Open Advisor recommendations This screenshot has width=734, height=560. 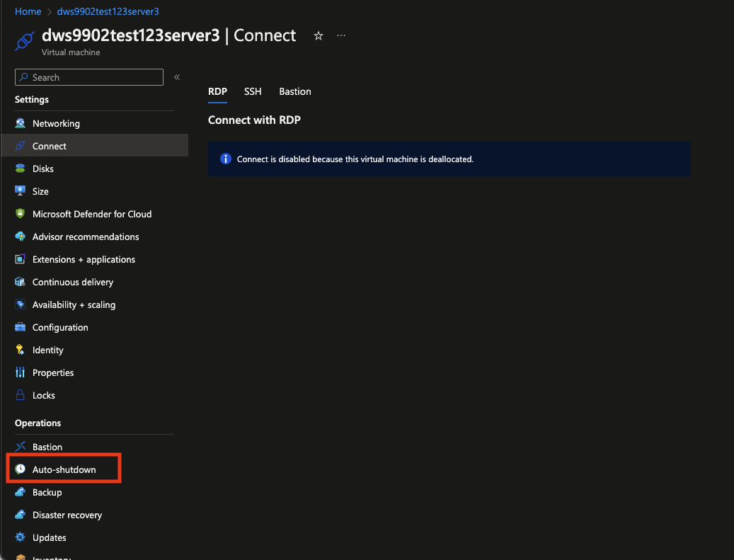pos(95,236)
